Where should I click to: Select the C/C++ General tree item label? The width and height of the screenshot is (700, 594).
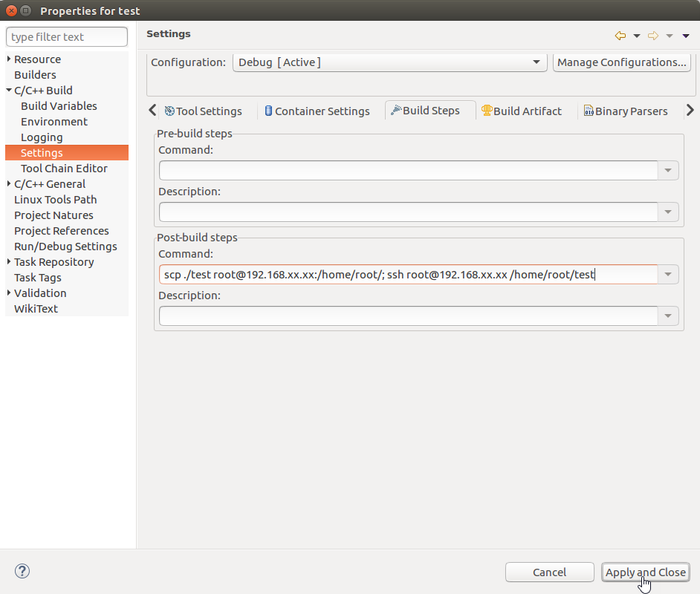pos(50,184)
